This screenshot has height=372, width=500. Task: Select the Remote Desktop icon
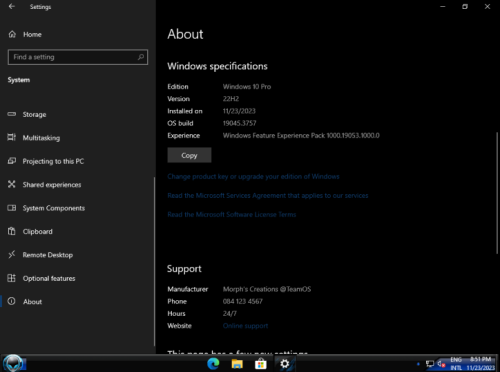click(x=12, y=255)
